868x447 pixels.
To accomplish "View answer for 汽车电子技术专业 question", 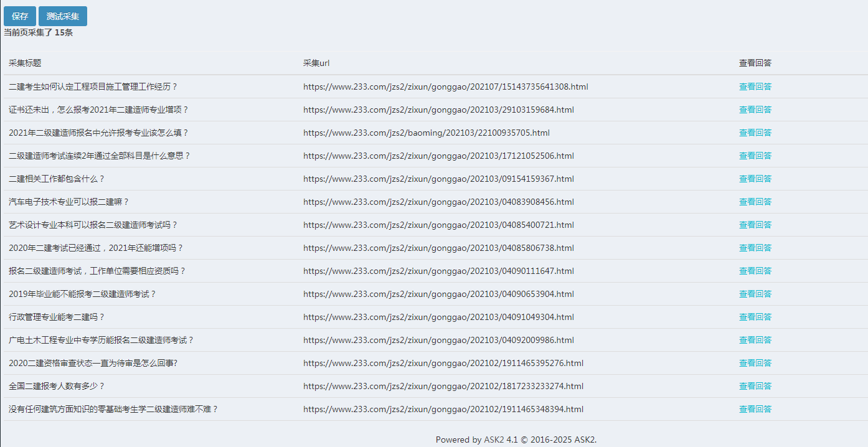I will [x=755, y=202].
